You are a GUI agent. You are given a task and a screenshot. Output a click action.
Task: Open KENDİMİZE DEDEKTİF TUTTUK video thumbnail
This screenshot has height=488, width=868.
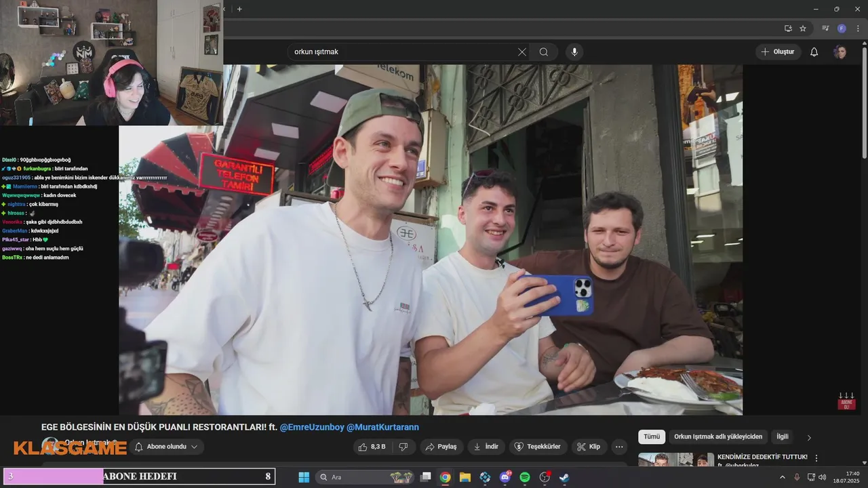[676, 460]
